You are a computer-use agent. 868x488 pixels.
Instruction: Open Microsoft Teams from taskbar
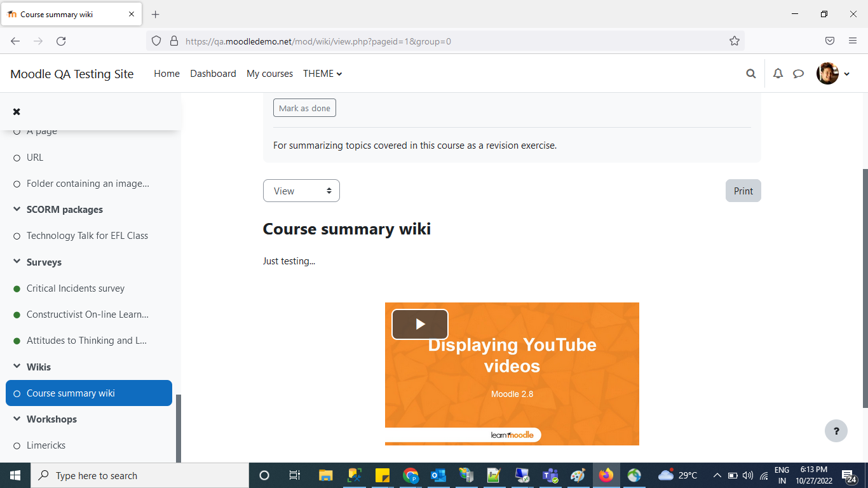pyautogui.click(x=550, y=475)
